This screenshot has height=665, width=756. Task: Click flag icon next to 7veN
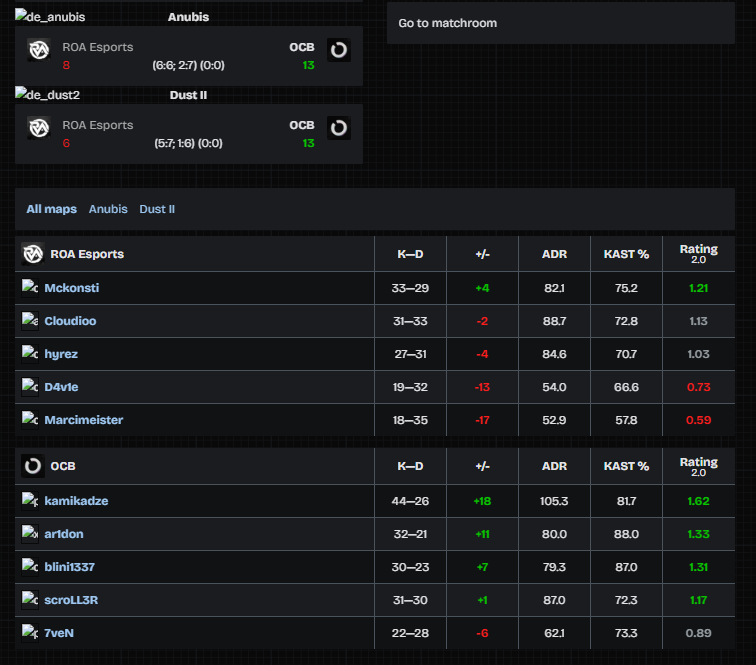click(x=30, y=633)
